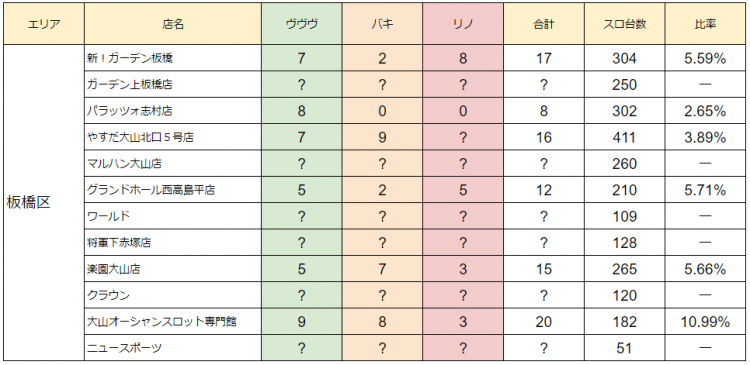This screenshot has width=750, height=365.
Task: Click the 合計 column header
Action: (x=543, y=24)
